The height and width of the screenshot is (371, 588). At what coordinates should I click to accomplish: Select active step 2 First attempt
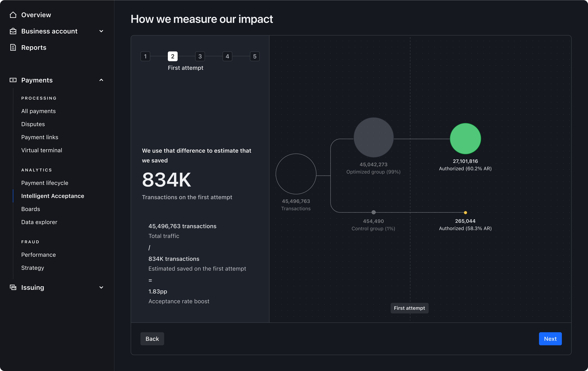pyautogui.click(x=173, y=56)
